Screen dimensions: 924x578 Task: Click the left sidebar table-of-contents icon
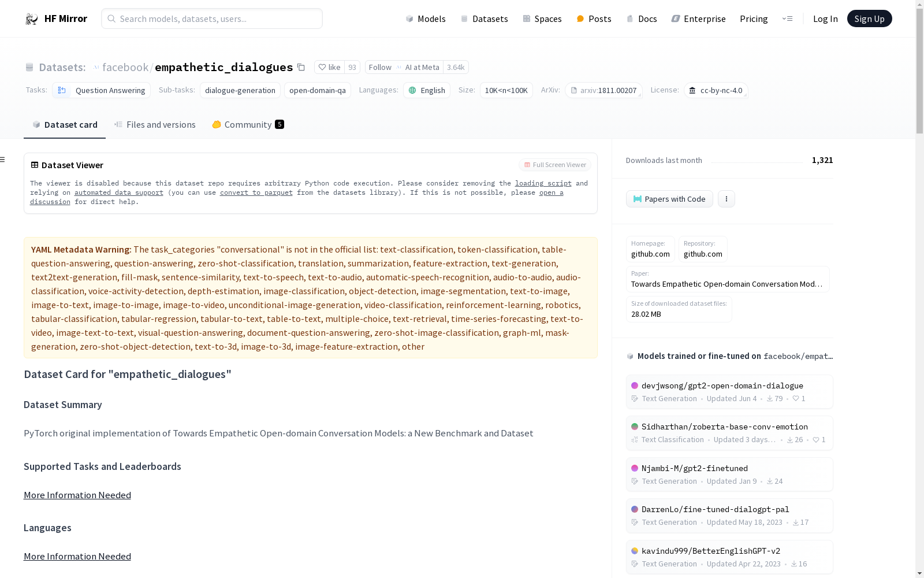[3, 160]
